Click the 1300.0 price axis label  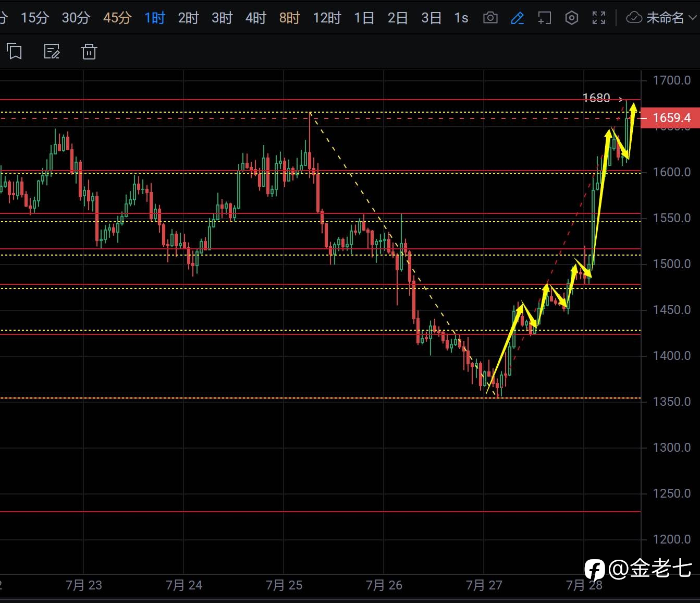[672, 448]
